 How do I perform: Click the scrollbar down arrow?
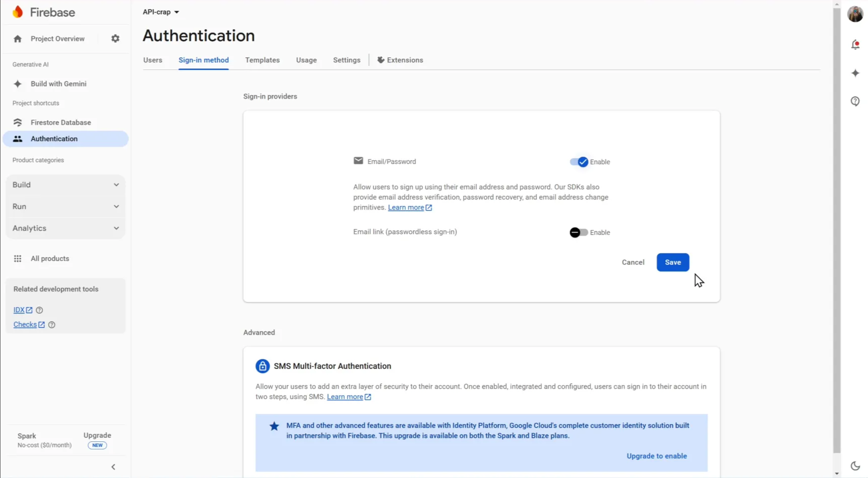click(837, 473)
